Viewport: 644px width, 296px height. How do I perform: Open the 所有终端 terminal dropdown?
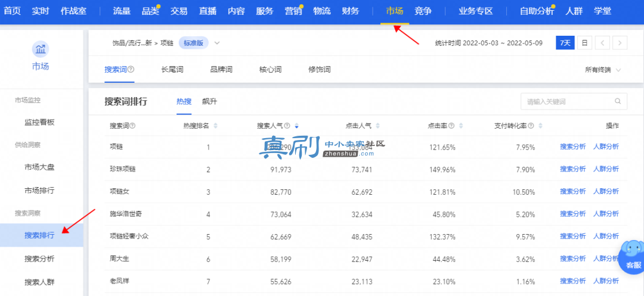(603, 70)
